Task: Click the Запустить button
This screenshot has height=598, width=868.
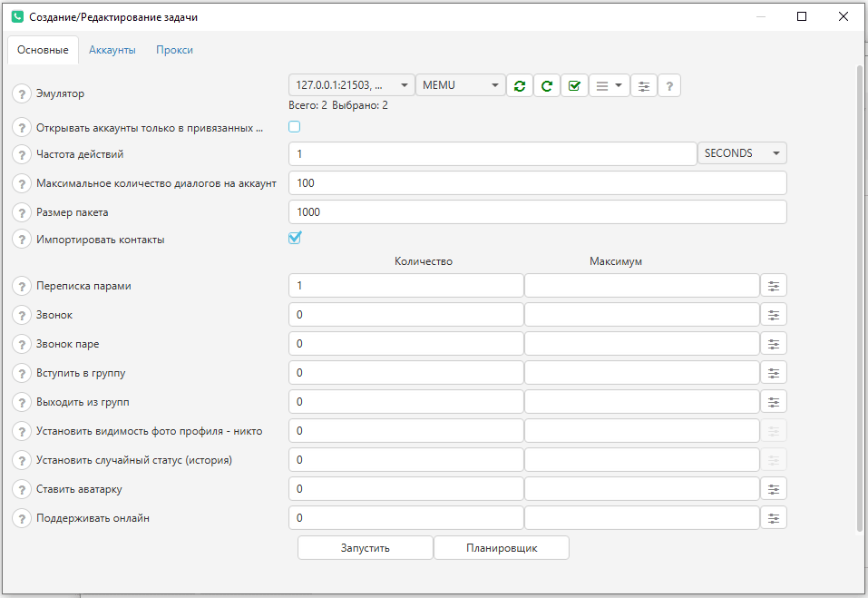Action: point(366,547)
